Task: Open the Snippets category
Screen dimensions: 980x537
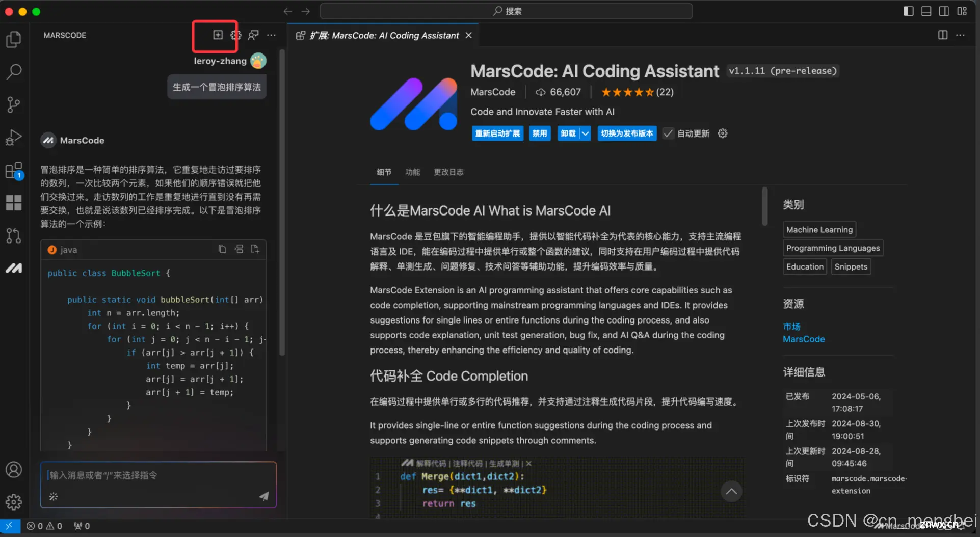Action: (851, 266)
